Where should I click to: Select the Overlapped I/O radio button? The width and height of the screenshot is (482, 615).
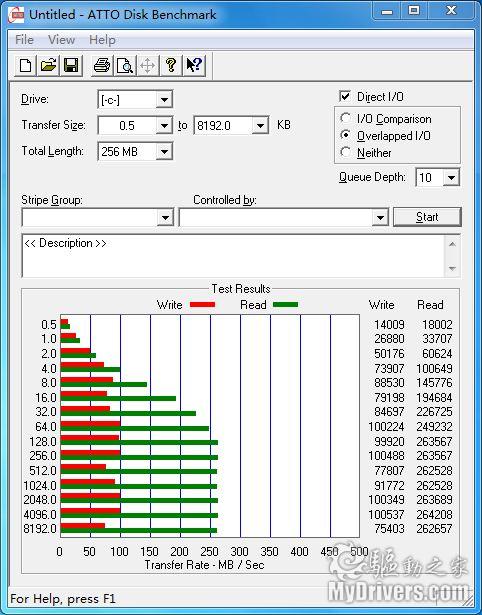[x=346, y=135]
